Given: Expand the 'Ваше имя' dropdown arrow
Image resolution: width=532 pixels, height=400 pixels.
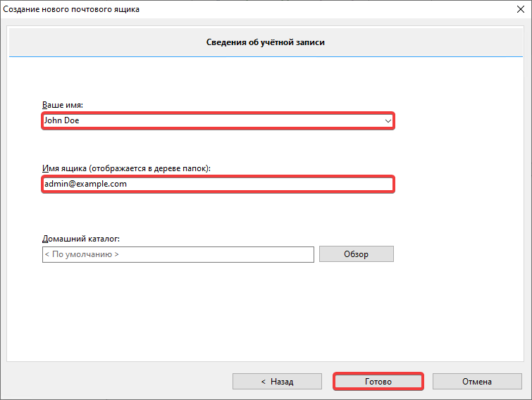Looking at the screenshot, I should coord(388,121).
